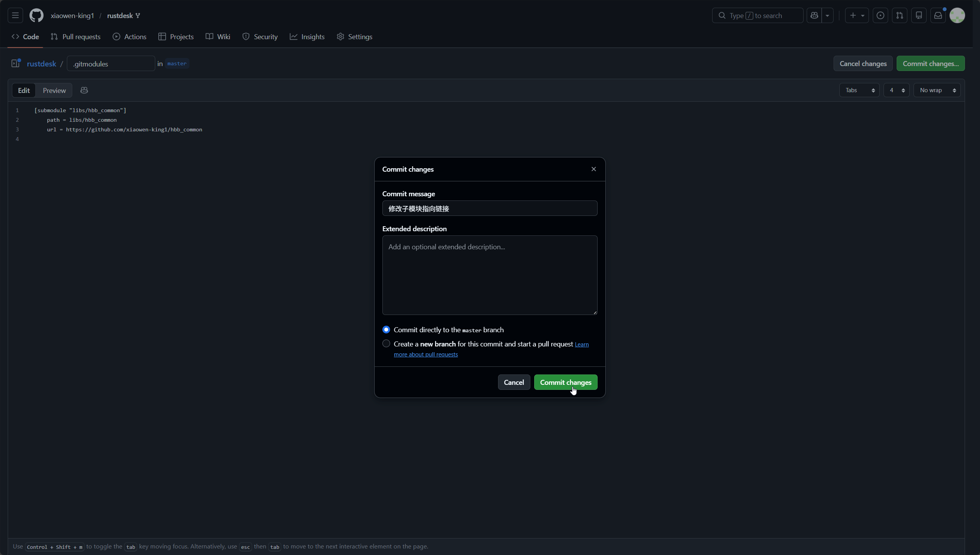Switch to the Preview tab
The width and height of the screenshot is (980, 555).
pos(54,90)
